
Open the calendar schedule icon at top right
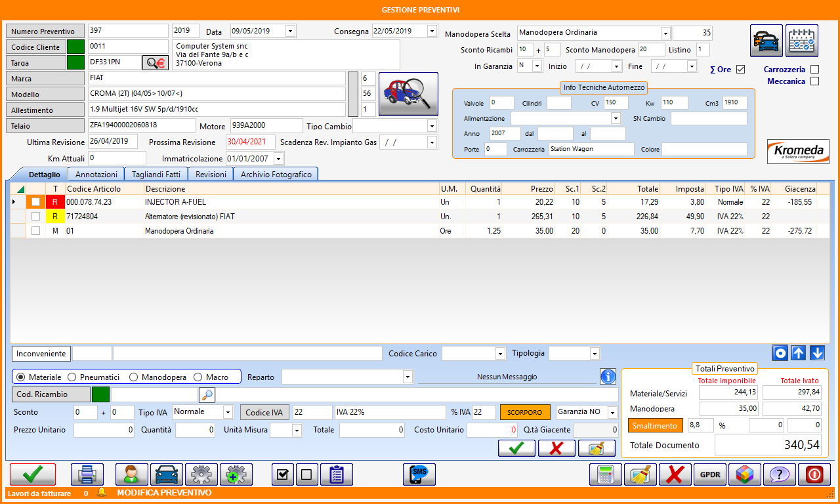(x=802, y=41)
